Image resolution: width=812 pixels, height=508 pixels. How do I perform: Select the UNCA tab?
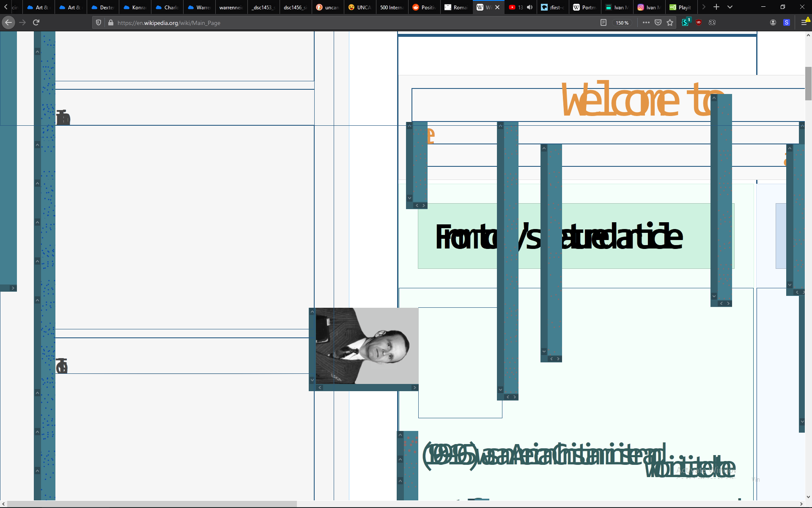pos(359,7)
